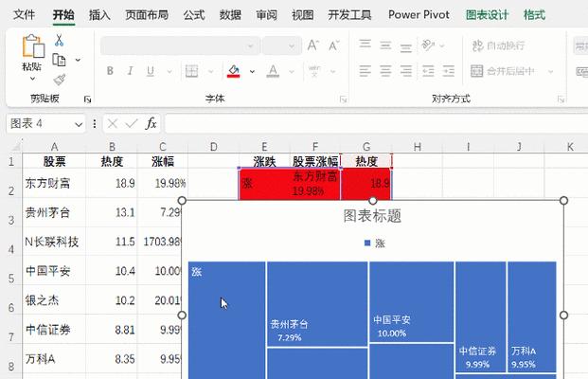Screen dimensions: 588x379
Task: Open the 文件 menu tab
Action: (x=24, y=15)
